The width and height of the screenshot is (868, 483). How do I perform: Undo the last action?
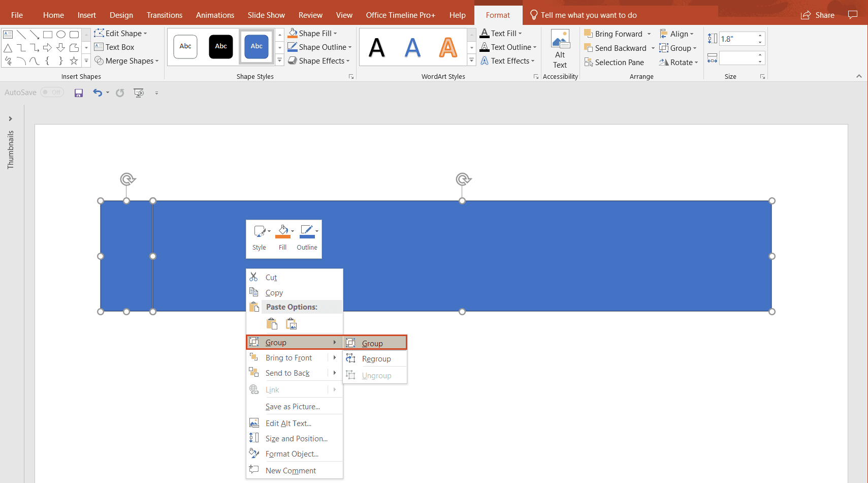click(x=97, y=93)
